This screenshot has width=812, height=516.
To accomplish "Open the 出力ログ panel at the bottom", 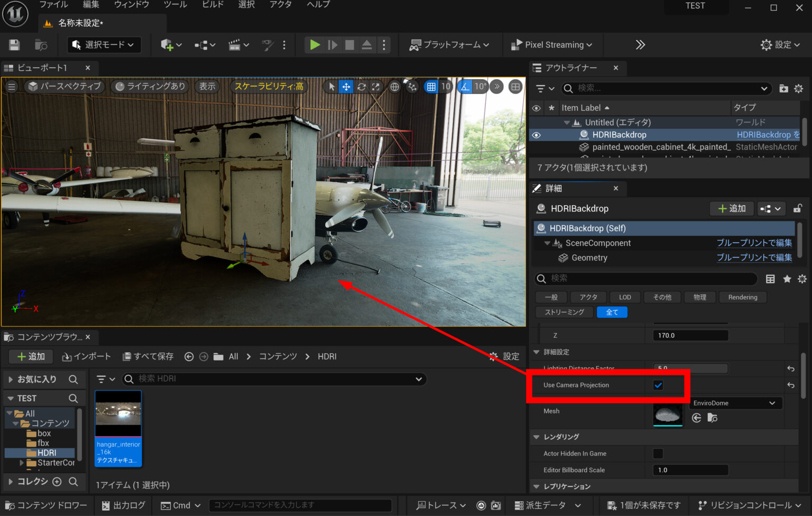I will [x=123, y=505].
